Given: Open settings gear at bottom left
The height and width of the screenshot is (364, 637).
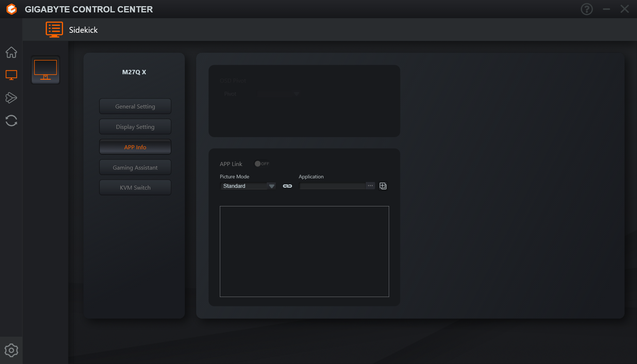Looking at the screenshot, I should coord(11,350).
